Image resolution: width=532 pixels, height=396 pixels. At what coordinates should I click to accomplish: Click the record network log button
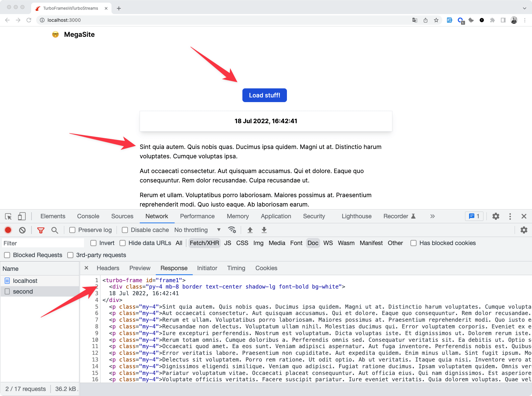pyautogui.click(x=8, y=230)
